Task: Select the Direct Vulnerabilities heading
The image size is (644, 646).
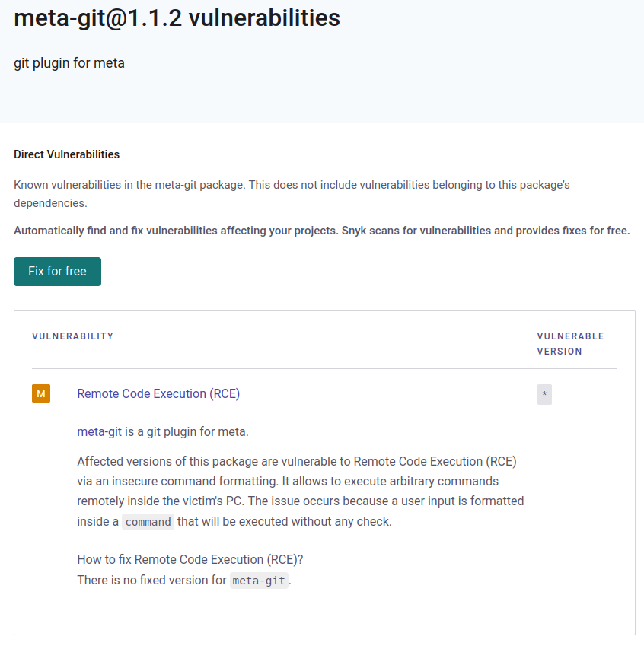Action: pyautogui.click(x=66, y=154)
